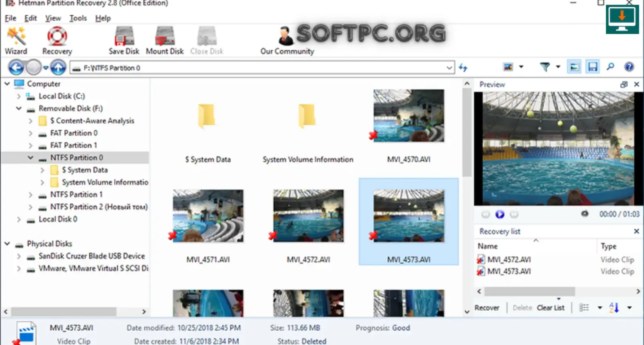Screen dimensions: 644x345
Task: Open view mode dropdown arrow
Action: coord(521,67)
